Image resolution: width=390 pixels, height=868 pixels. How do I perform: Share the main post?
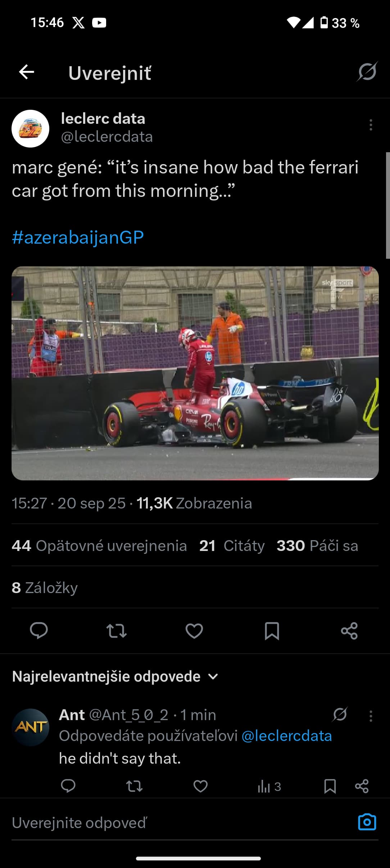(349, 631)
